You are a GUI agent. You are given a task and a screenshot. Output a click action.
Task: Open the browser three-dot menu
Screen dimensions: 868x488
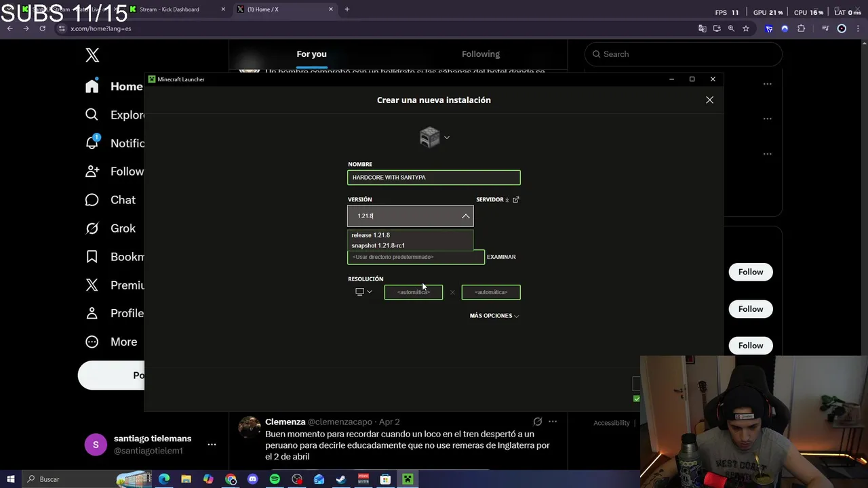858,28
